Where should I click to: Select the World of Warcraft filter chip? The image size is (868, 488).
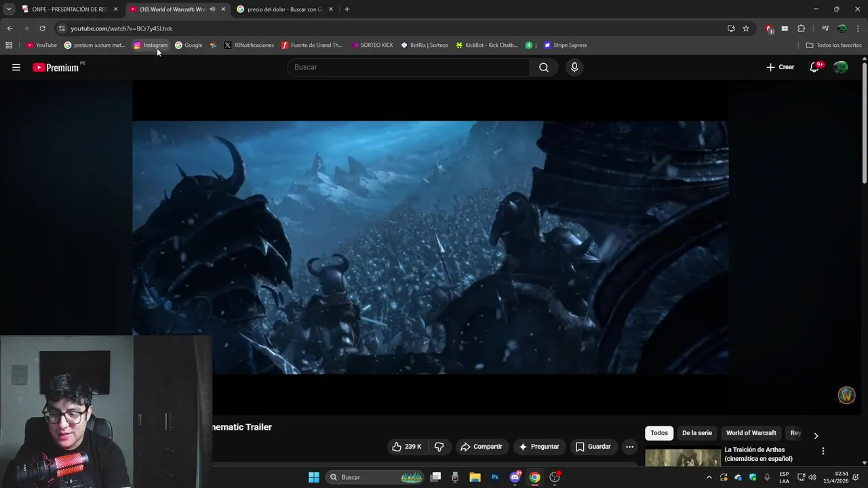[751, 433]
